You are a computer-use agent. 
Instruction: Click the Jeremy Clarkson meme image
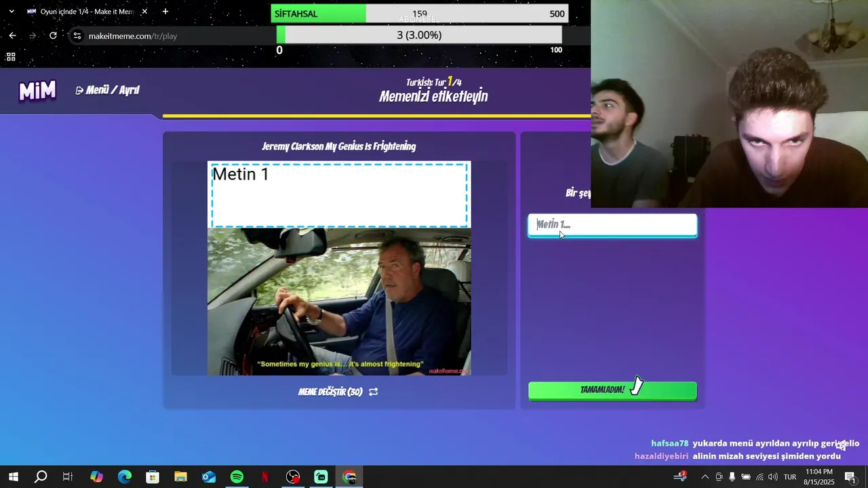pyautogui.click(x=339, y=301)
